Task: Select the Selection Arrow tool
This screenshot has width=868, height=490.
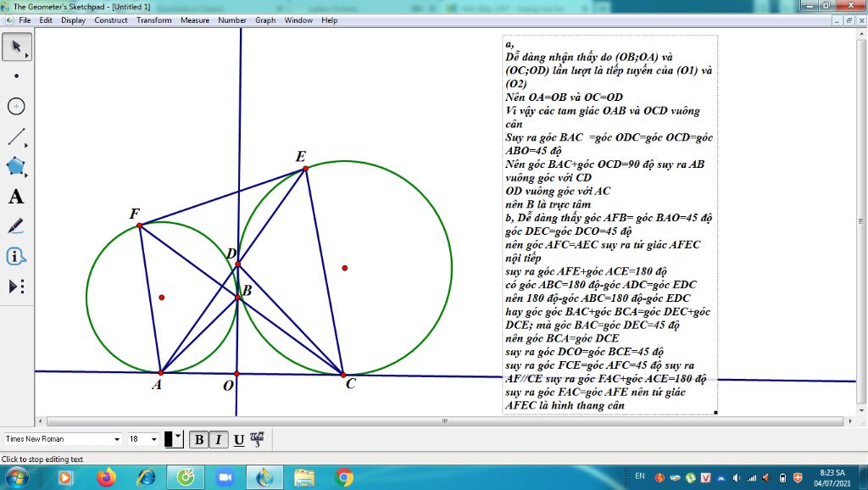Action: pyautogui.click(x=17, y=47)
